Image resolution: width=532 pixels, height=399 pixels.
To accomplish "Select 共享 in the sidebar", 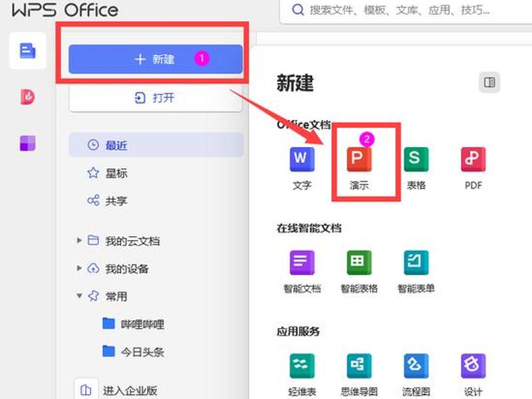I will click(x=116, y=201).
